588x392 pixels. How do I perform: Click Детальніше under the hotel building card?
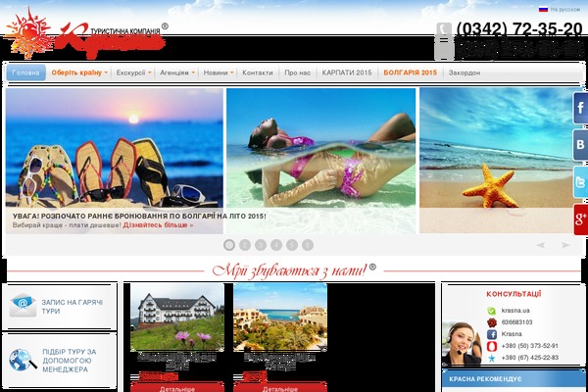tap(177, 388)
